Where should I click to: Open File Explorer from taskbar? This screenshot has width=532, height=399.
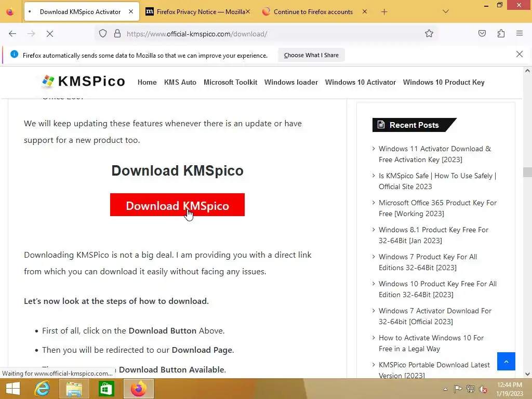pos(74,389)
